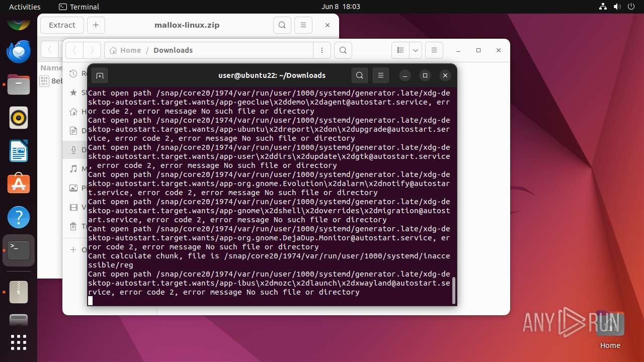The height and width of the screenshot is (362, 644).
Task: Open the Terminal app menu in top bar
Action: pyautogui.click(x=79, y=7)
